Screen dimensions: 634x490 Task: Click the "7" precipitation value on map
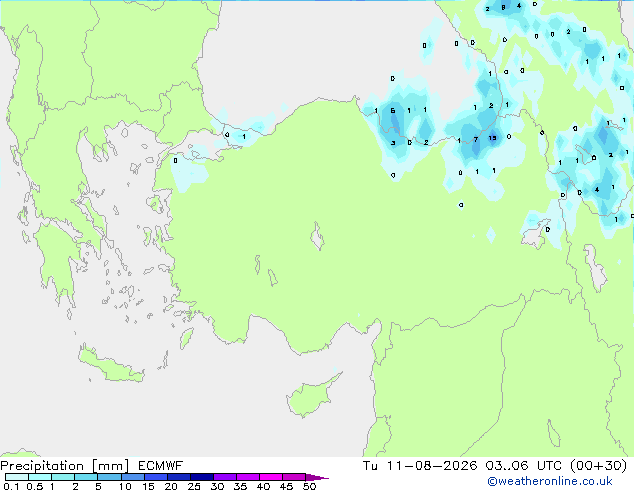click(476, 139)
